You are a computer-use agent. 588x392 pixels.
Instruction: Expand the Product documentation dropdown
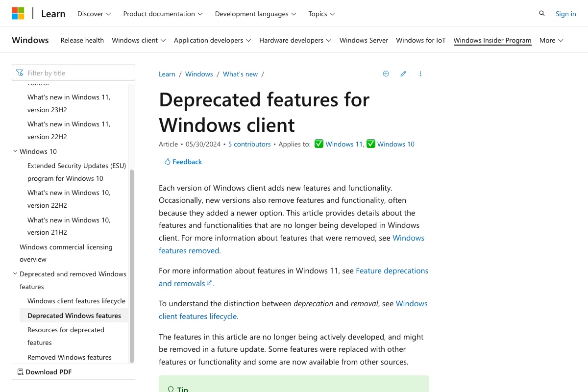click(163, 14)
